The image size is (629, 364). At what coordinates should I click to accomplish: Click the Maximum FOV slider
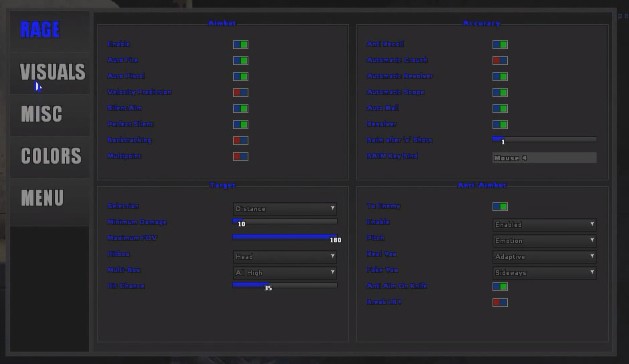tap(285, 237)
